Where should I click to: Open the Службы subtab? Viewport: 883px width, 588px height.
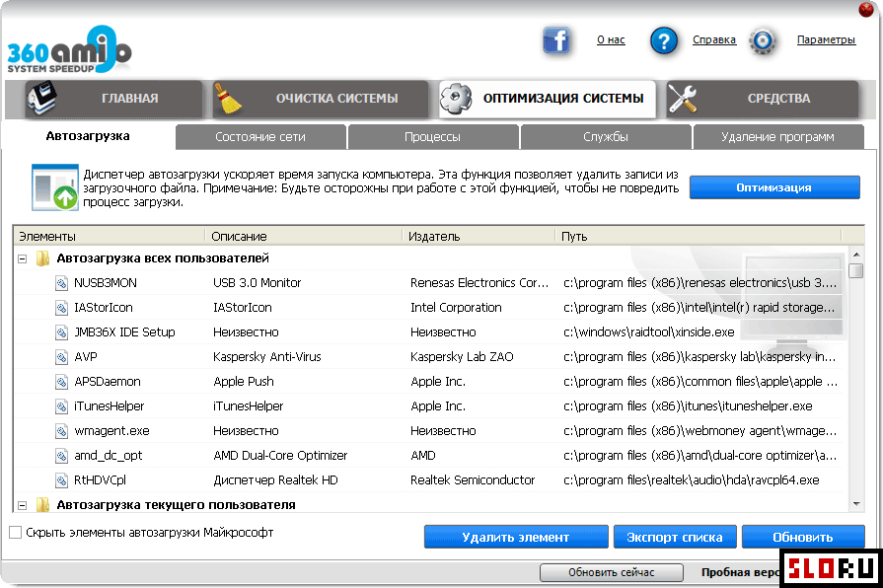(606, 137)
